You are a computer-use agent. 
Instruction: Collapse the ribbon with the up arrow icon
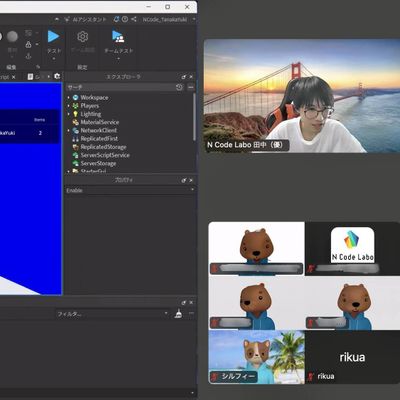pos(57,19)
